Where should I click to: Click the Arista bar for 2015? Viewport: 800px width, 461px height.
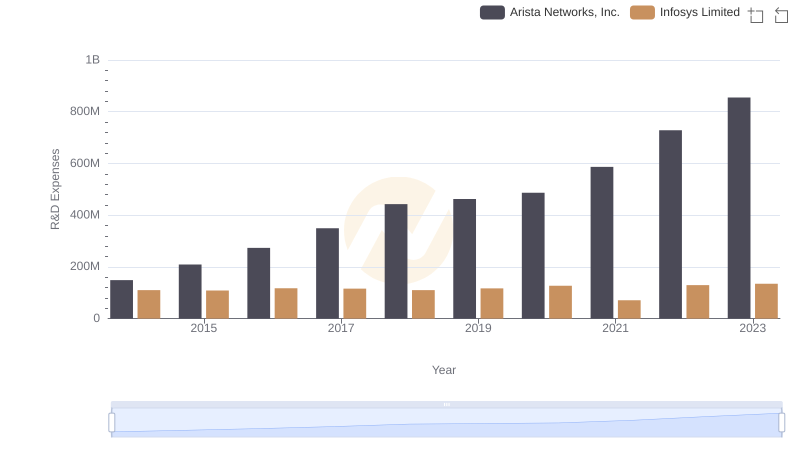click(x=190, y=291)
